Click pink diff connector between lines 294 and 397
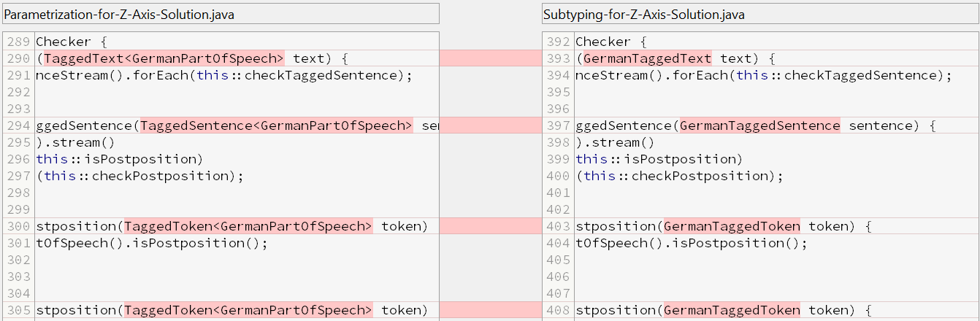980x321 pixels. 490,125
